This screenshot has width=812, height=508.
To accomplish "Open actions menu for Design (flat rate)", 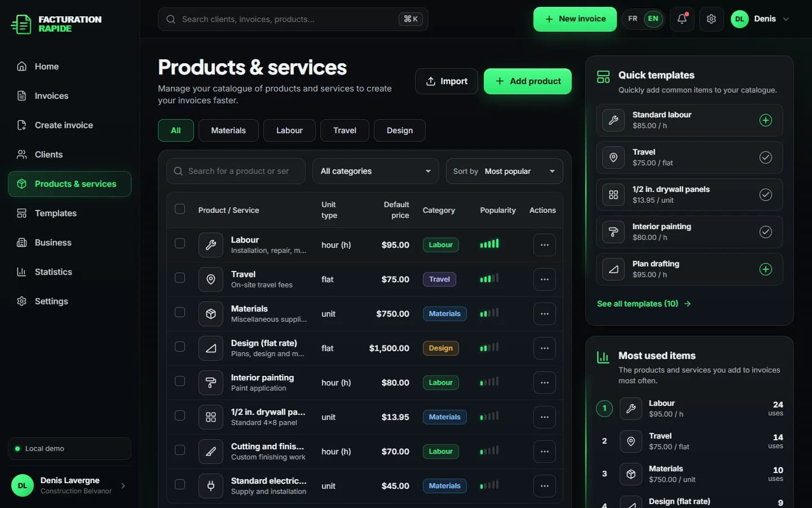I will pyautogui.click(x=544, y=348).
